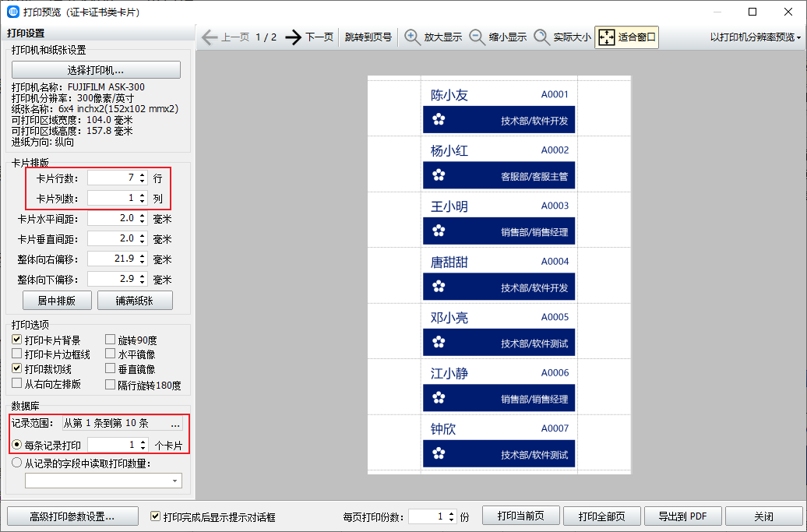The width and height of the screenshot is (807, 532).
Task: Click the previous page arrow icon
Action: [x=210, y=37]
